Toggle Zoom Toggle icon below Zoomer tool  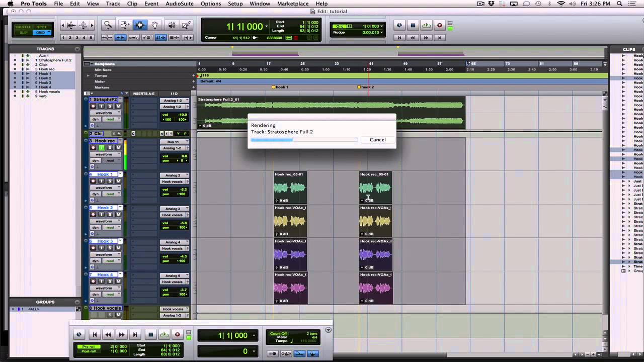[x=107, y=38]
